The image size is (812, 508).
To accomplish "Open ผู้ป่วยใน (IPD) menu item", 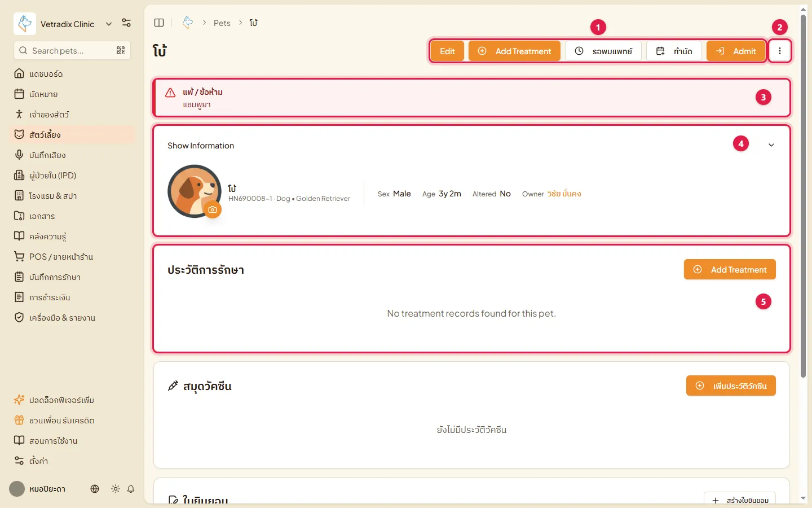I will [73, 176].
